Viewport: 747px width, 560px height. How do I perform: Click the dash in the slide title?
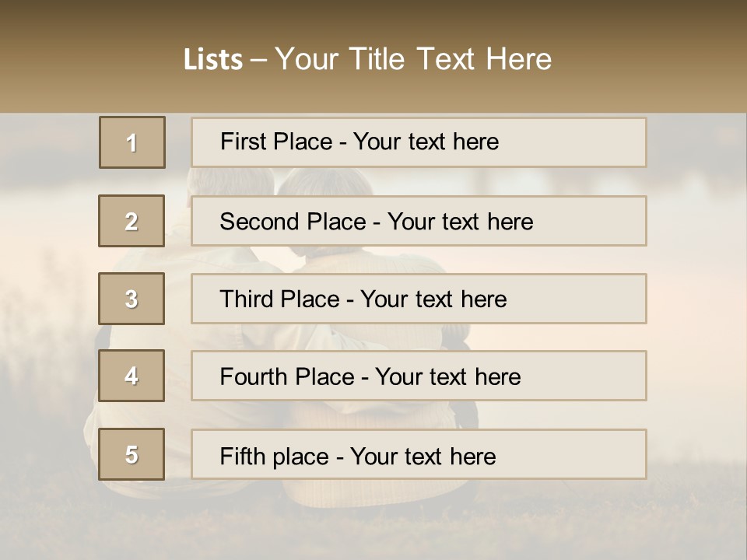pyautogui.click(x=258, y=60)
